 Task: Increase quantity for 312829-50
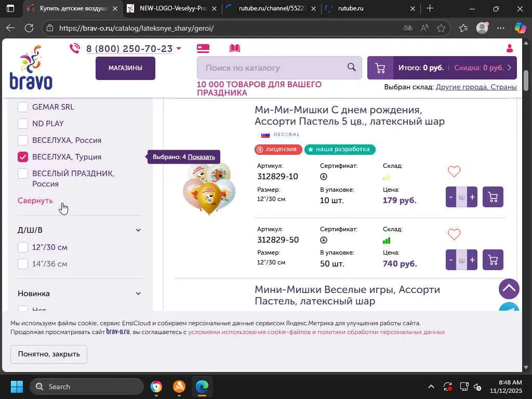(472, 260)
